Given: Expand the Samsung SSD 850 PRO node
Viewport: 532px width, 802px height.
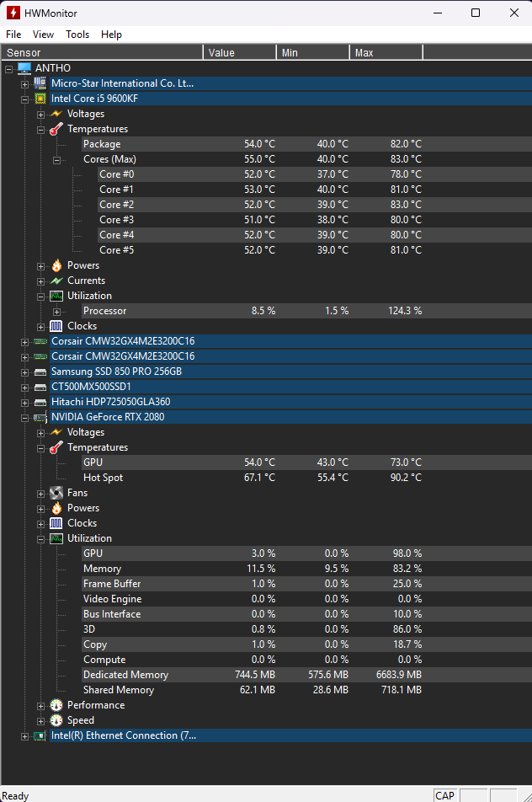Looking at the screenshot, I should [x=24, y=372].
